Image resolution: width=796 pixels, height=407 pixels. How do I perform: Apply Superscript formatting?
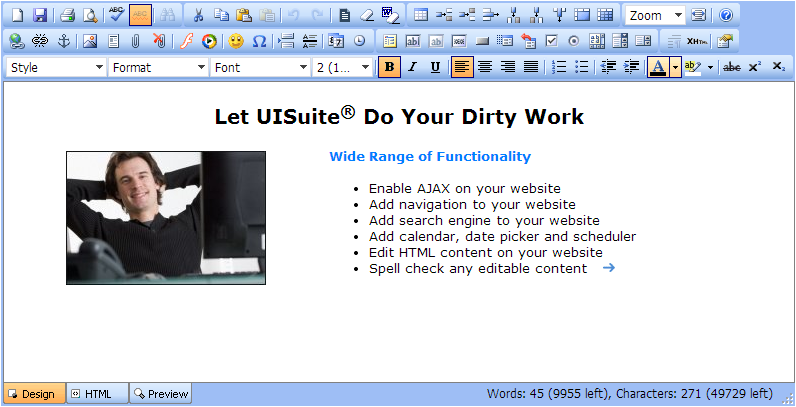755,67
